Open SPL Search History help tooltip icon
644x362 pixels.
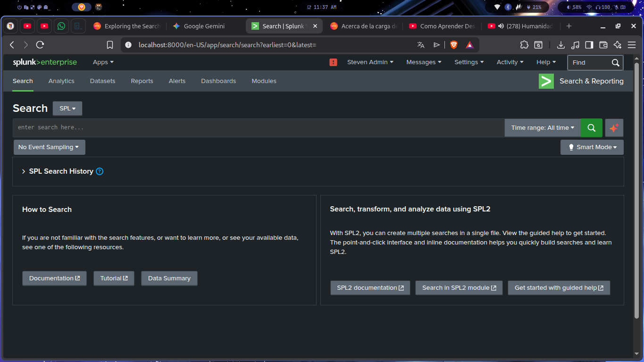99,171
